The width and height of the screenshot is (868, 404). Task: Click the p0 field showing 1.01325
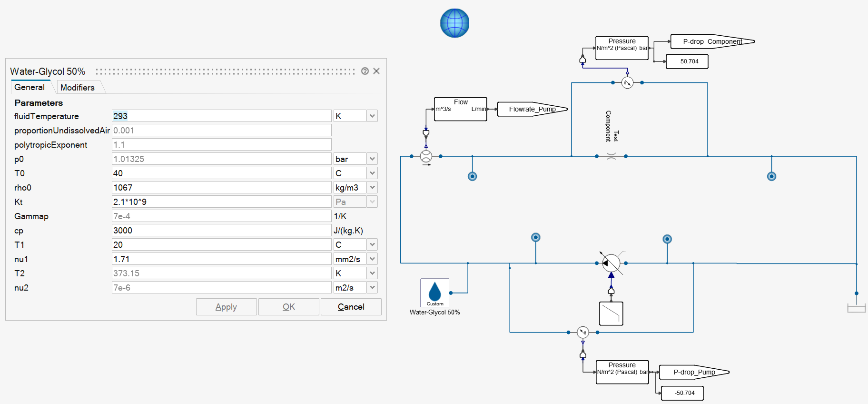click(221, 159)
